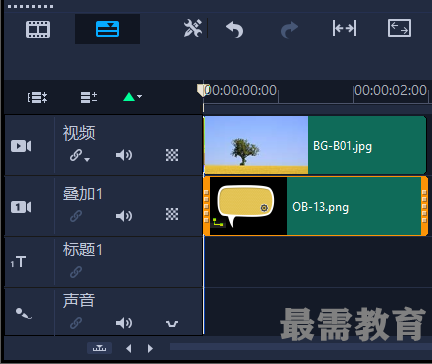Image resolution: width=432 pixels, height=364 pixels.
Task: Open Track Manager add/remove tracks
Action: tap(89, 97)
